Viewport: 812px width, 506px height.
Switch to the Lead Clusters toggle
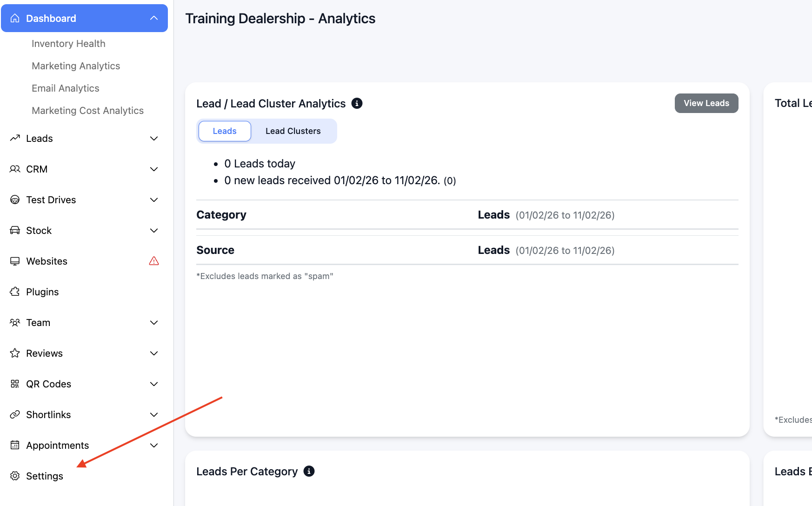tap(293, 131)
